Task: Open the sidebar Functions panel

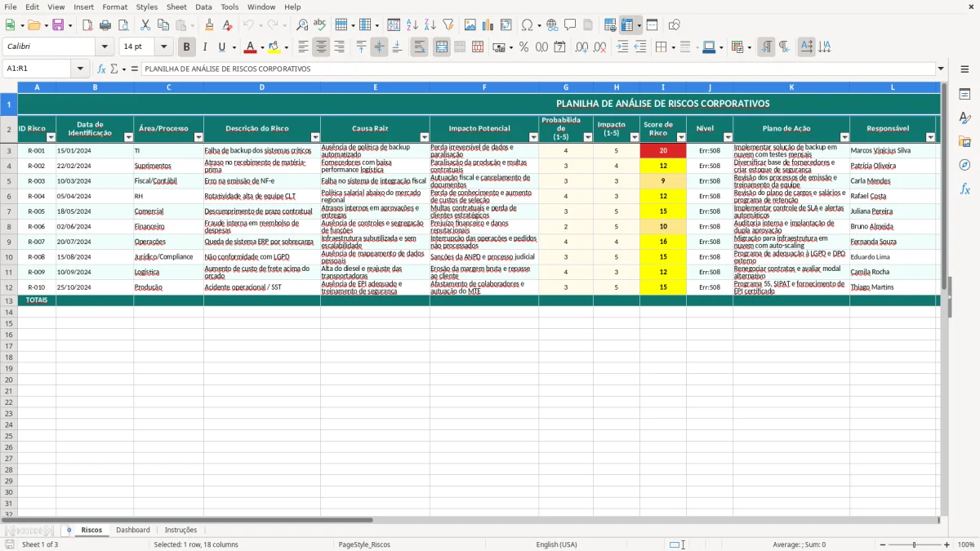Action: tap(964, 189)
